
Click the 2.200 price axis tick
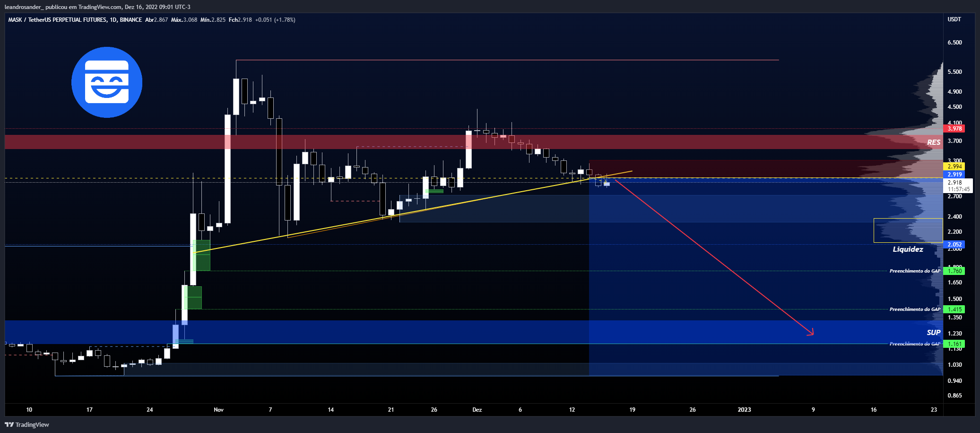click(954, 232)
